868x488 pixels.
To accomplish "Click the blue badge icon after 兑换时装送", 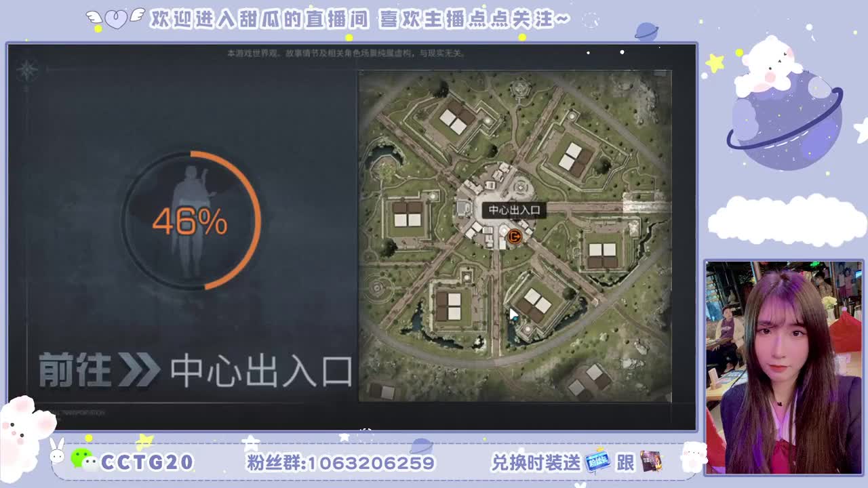I will tap(597, 461).
